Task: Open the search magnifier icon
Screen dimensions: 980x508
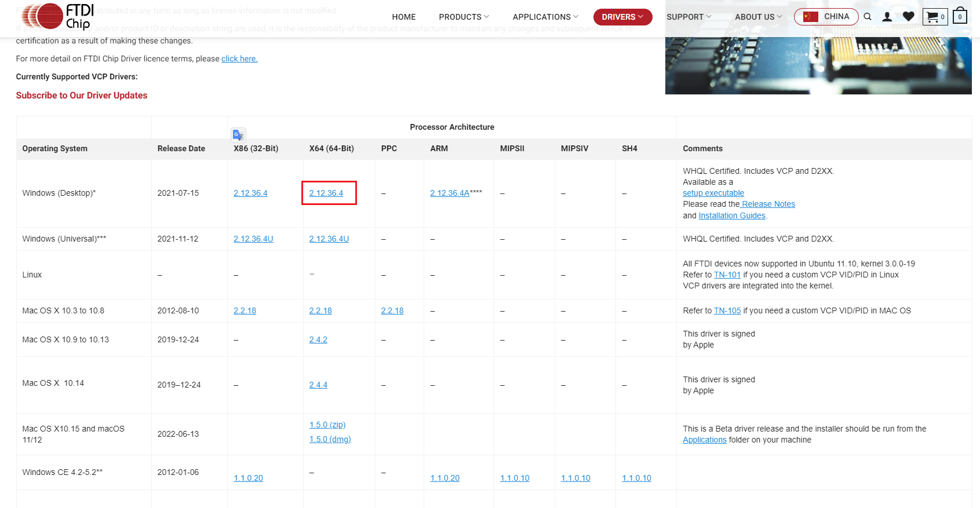Action: [x=868, y=17]
